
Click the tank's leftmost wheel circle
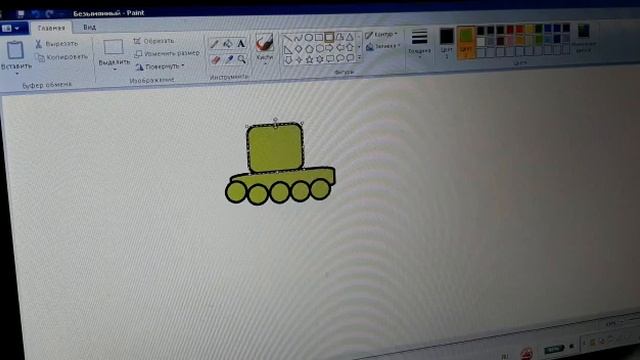point(236,192)
